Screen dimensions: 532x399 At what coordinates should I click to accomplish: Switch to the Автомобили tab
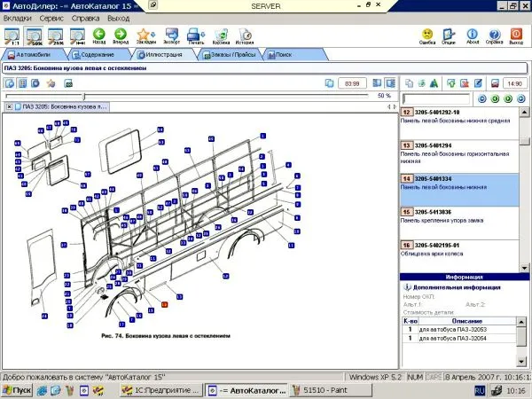click(x=33, y=55)
